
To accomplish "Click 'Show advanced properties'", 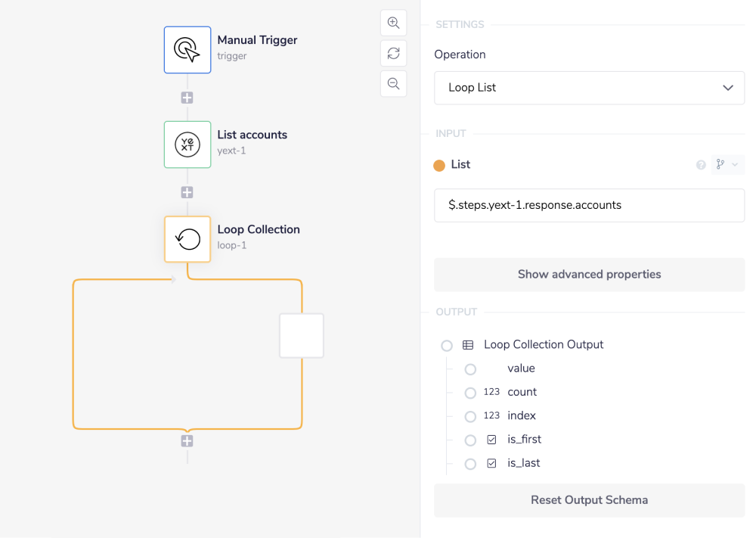I will pyautogui.click(x=589, y=274).
